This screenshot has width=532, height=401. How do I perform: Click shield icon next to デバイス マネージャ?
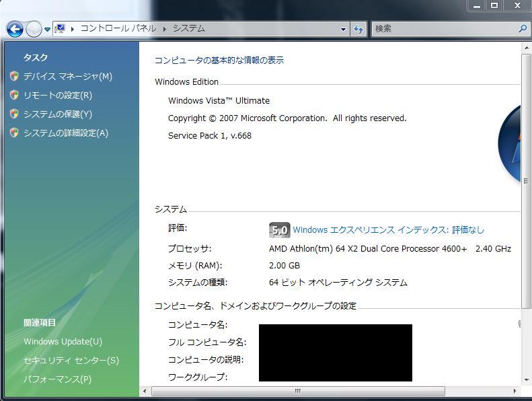click(x=14, y=76)
